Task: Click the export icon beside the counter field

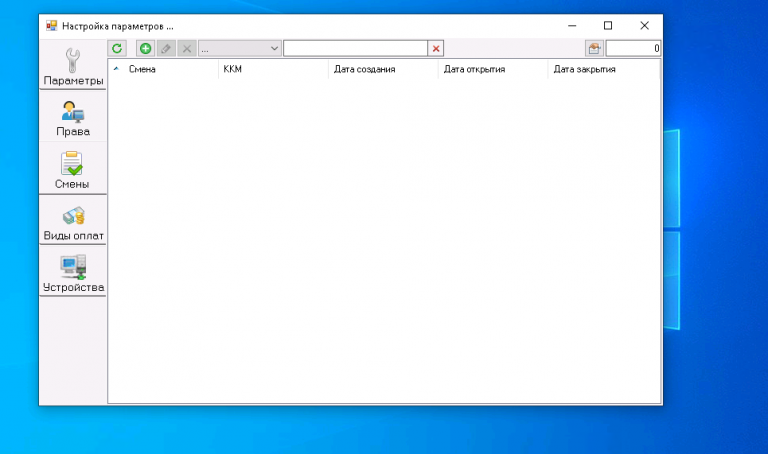Action: (x=594, y=48)
